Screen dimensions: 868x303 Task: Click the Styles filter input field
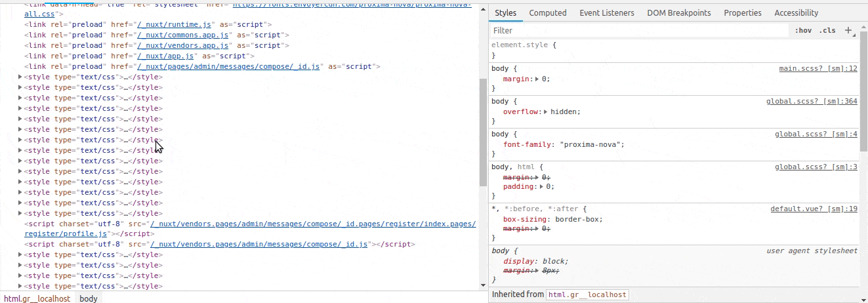point(639,31)
